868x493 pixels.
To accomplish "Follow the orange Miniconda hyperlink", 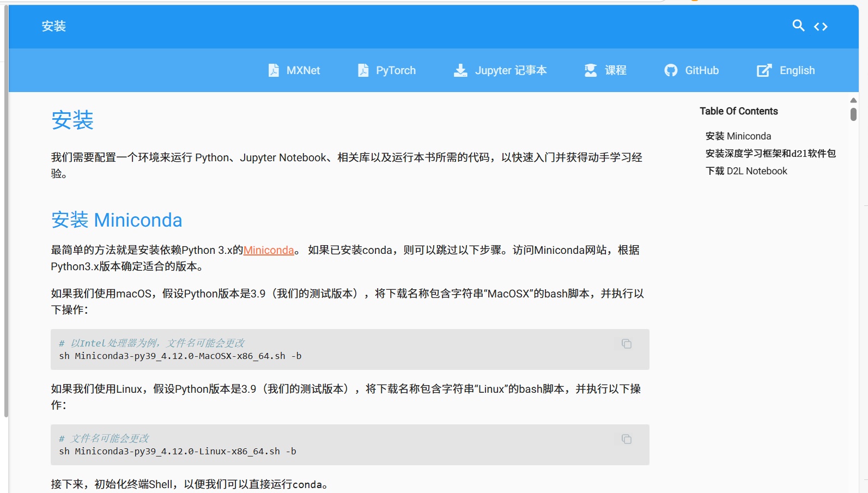I will (x=269, y=250).
